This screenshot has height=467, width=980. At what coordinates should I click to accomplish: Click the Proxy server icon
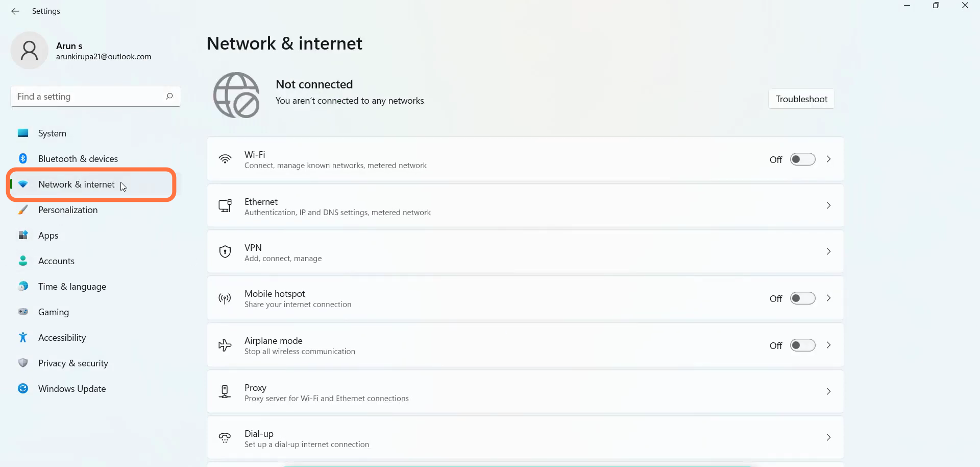click(x=225, y=392)
